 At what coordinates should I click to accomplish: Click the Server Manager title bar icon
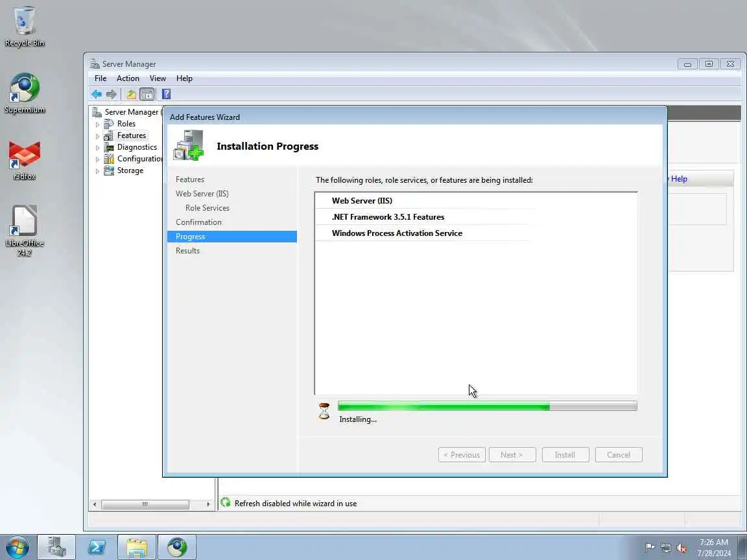point(95,64)
